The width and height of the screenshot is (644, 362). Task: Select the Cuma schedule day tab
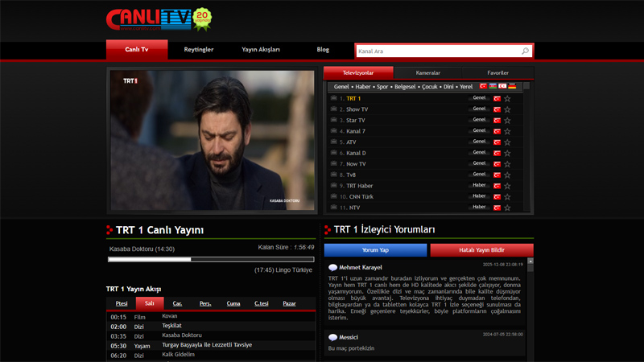tap(233, 303)
